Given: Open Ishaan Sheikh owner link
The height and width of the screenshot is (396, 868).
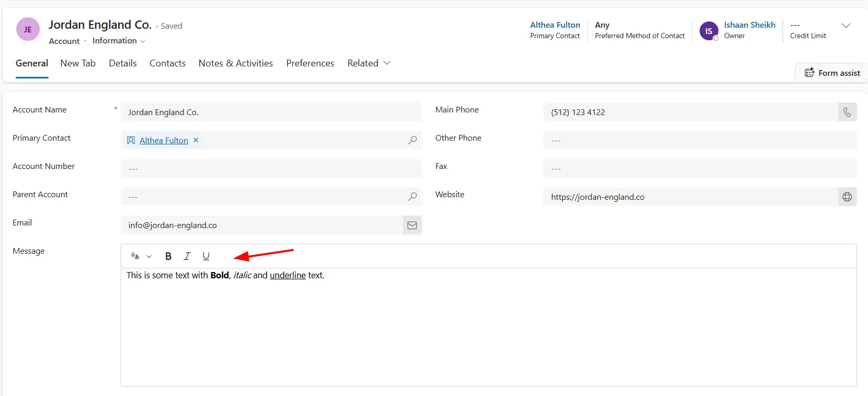Looking at the screenshot, I should 749,25.
